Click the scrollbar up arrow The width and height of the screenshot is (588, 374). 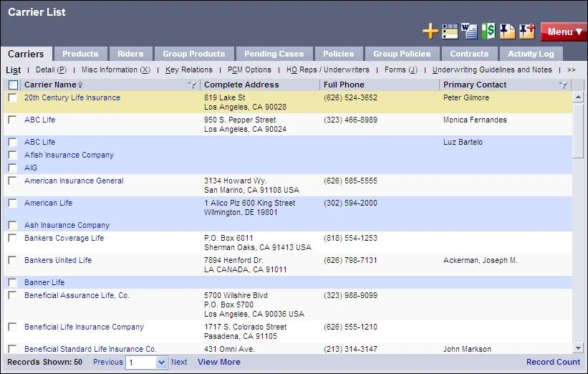[578, 97]
